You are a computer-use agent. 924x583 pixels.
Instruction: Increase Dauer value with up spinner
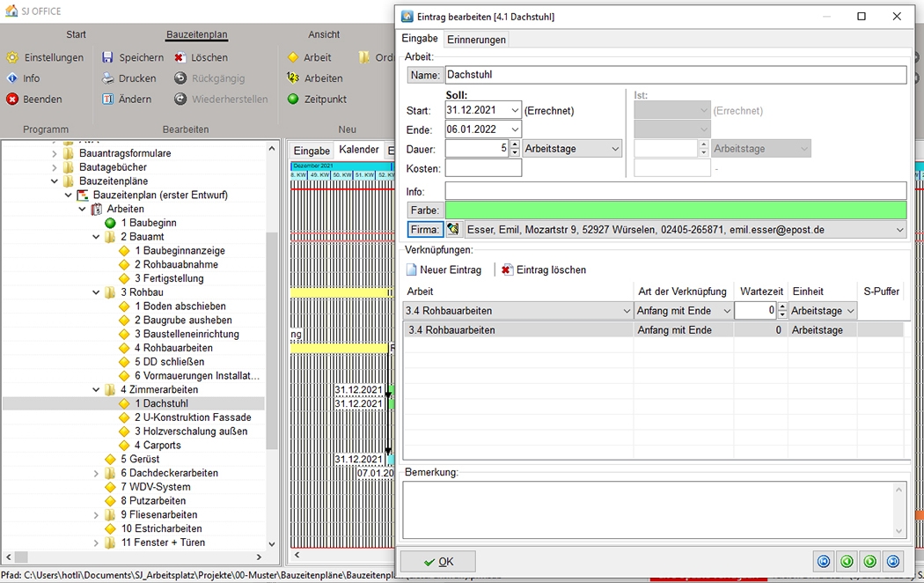coord(515,145)
